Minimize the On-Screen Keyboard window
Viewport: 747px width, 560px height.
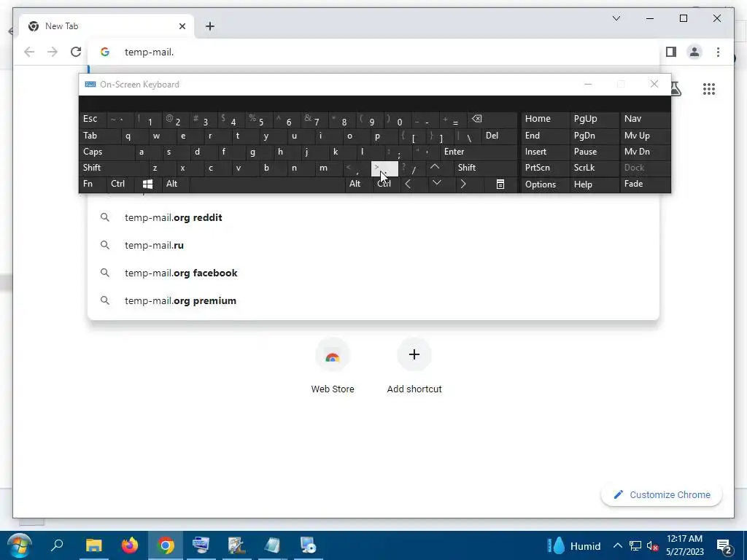[588, 85]
